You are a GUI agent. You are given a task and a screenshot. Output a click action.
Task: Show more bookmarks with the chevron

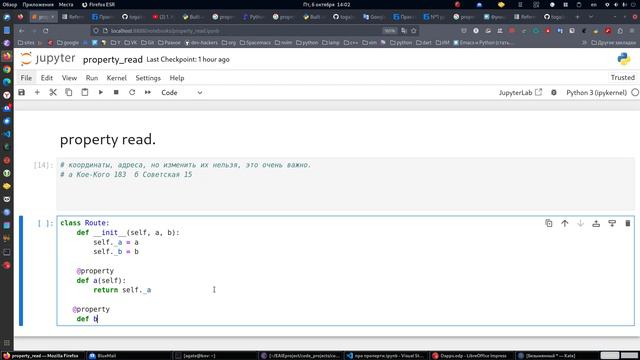(584, 42)
